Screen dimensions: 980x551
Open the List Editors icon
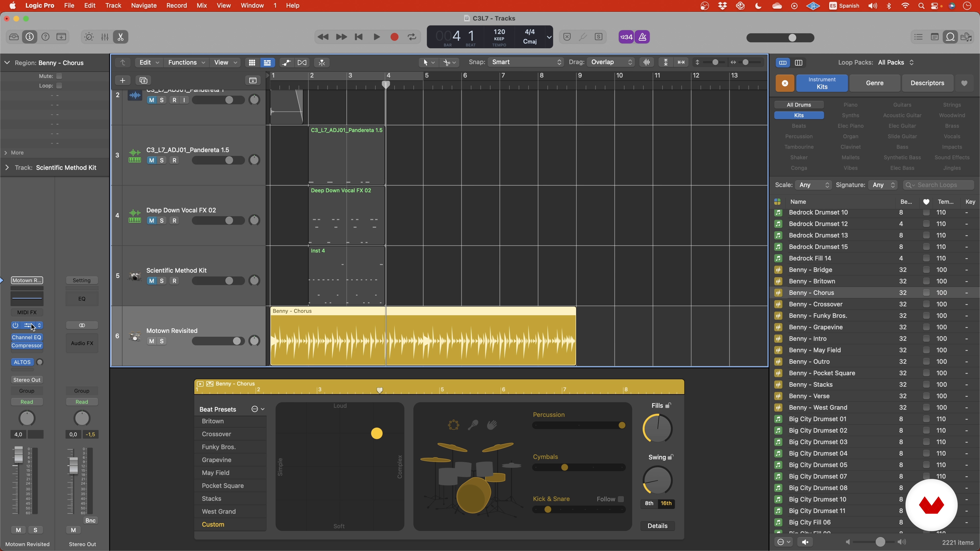tap(919, 37)
